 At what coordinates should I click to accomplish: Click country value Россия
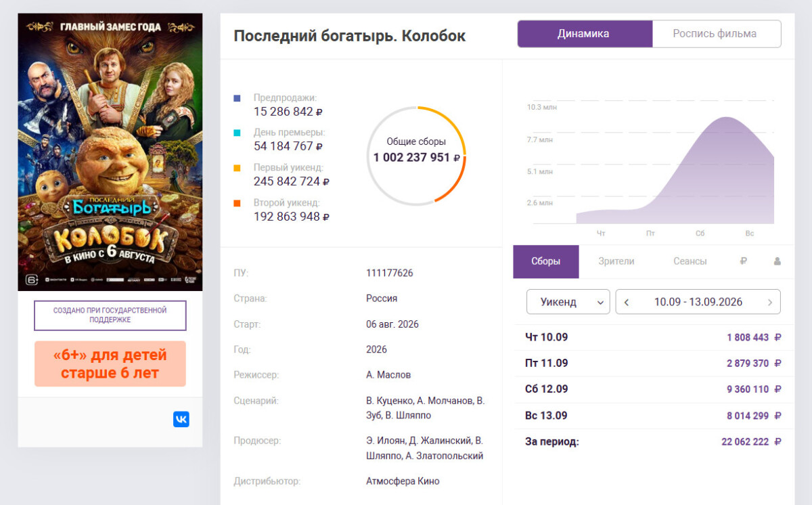pyautogui.click(x=382, y=298)
